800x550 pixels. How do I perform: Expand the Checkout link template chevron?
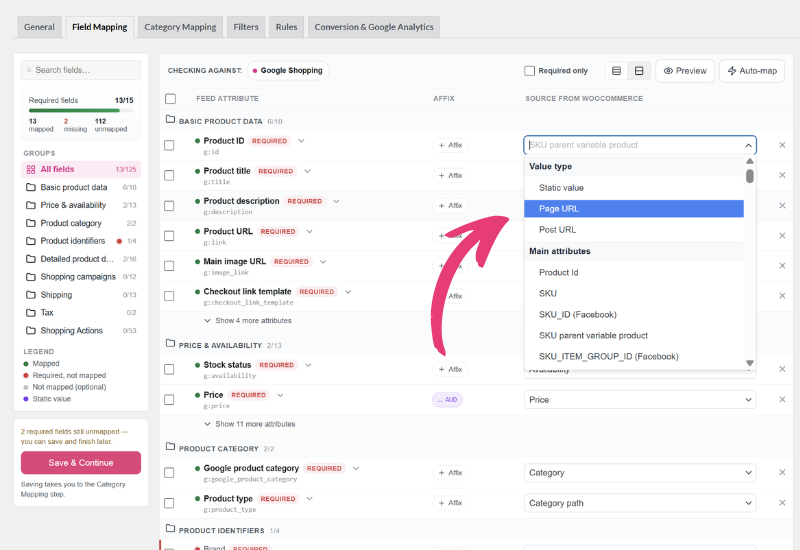tap(348, 292)
